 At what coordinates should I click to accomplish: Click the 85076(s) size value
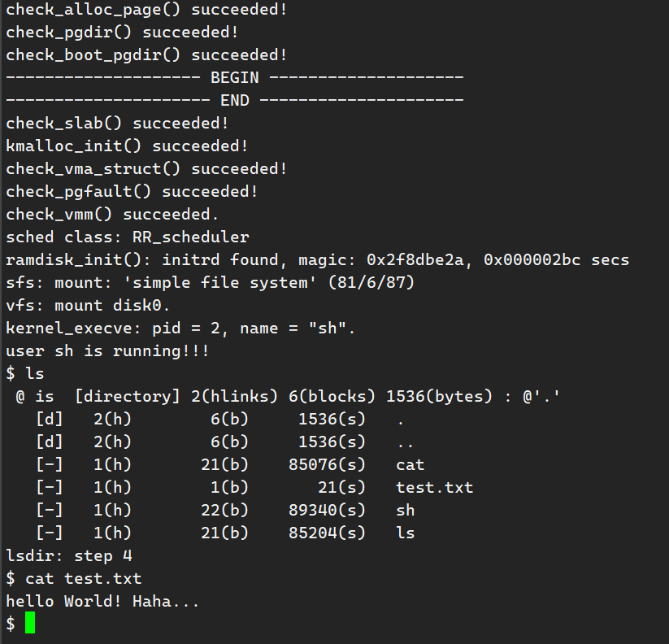[327, 465]
